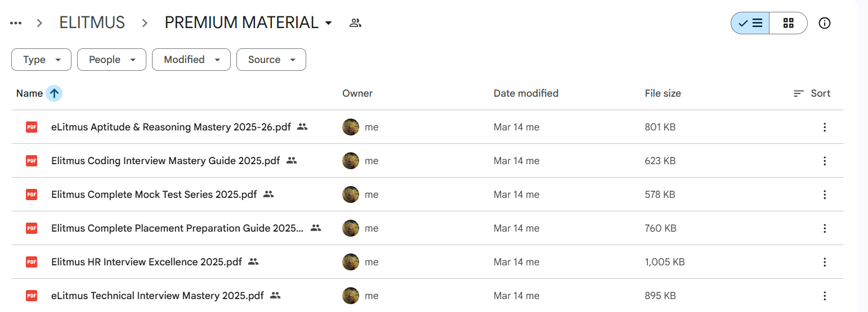Open more actions for eLitmus Aptitude & Reasoning Mastery
Image resolution: width=868 pixels, height=312 pixels.
pos(825,127)
